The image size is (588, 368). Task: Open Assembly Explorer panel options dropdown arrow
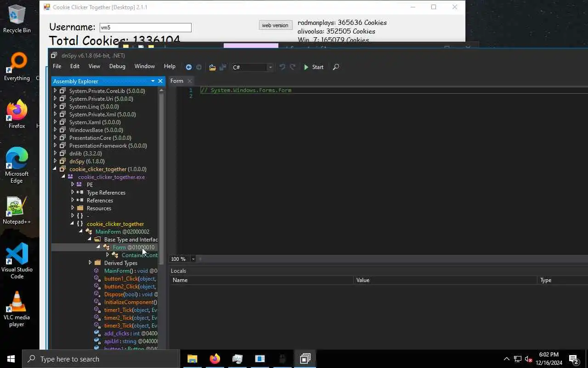click(153, 81)
